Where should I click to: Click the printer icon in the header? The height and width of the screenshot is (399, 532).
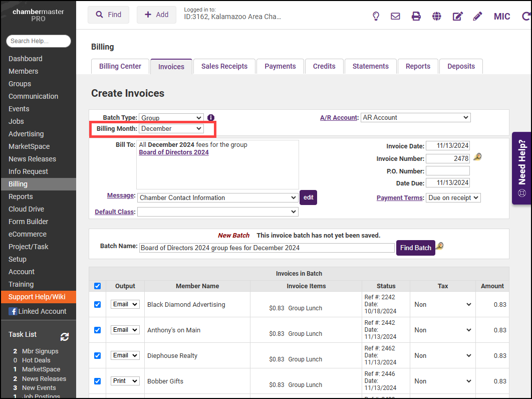pos(416,16)
